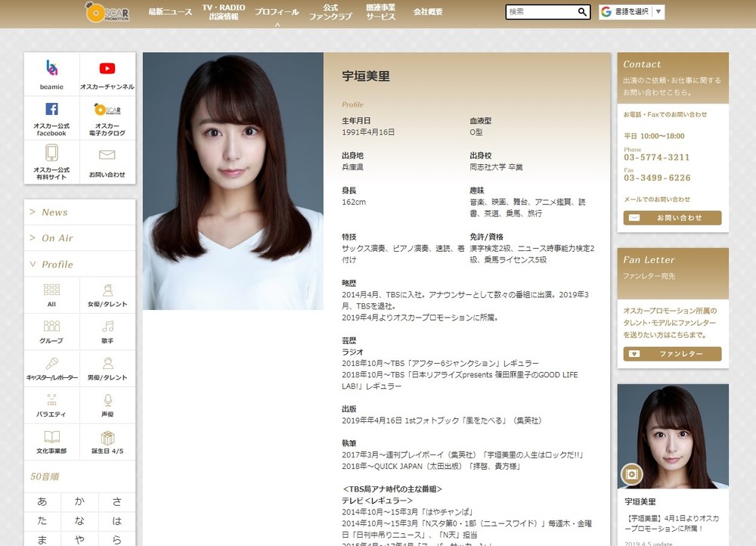The width and height of the screenshot is (756, 546).
Task: Open 会社概要 in top navigation
Action: 428,12
